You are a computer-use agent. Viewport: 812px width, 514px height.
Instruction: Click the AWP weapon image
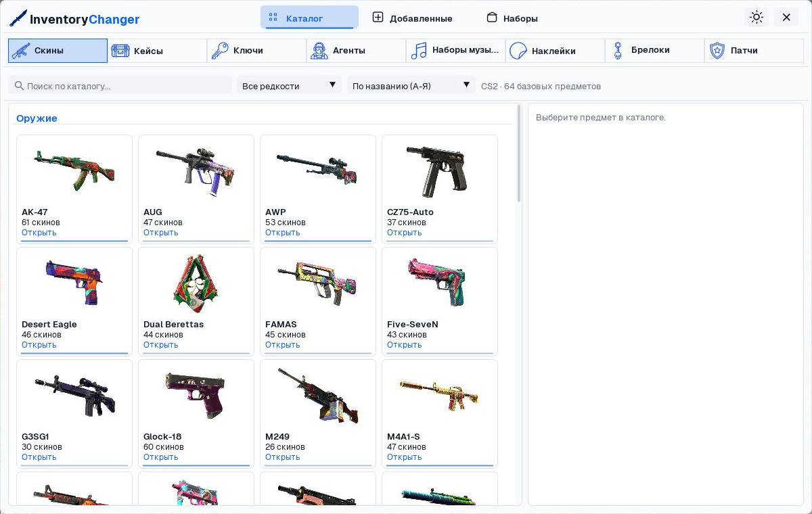[x=318, y=168]
